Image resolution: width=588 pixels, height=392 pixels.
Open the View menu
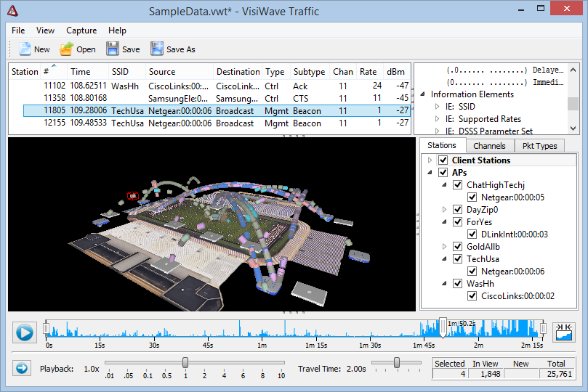click(45, 30)
